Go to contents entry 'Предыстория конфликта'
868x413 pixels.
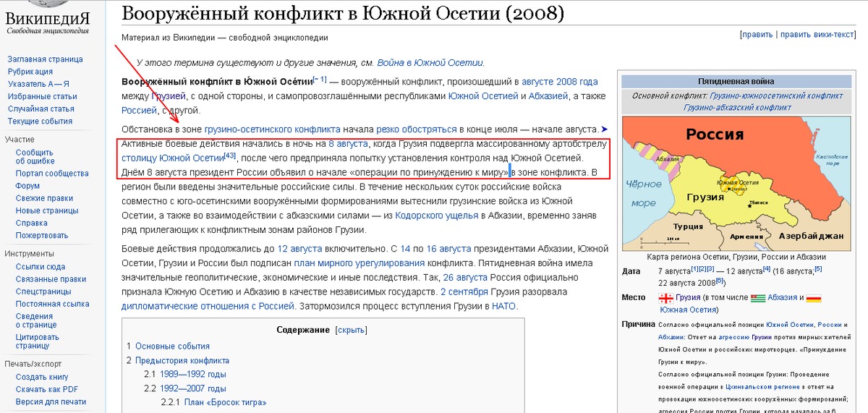pyautogui.click(x=182, y=360)
